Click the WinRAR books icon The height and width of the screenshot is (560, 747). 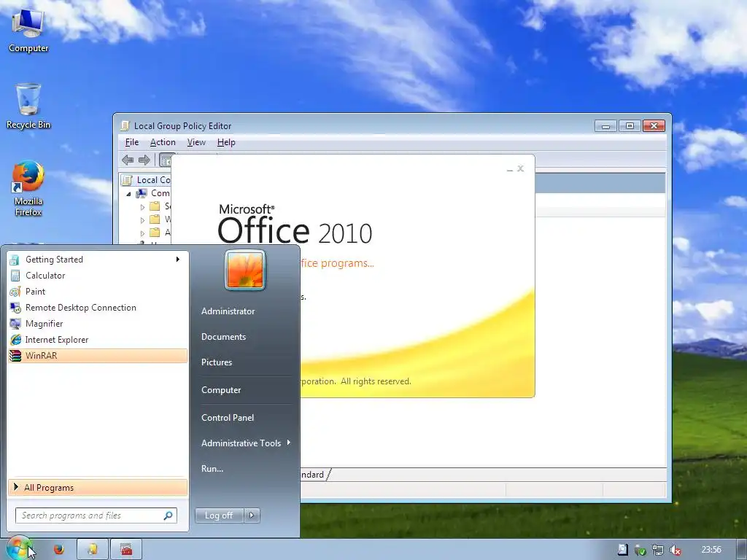pos(15,356)
